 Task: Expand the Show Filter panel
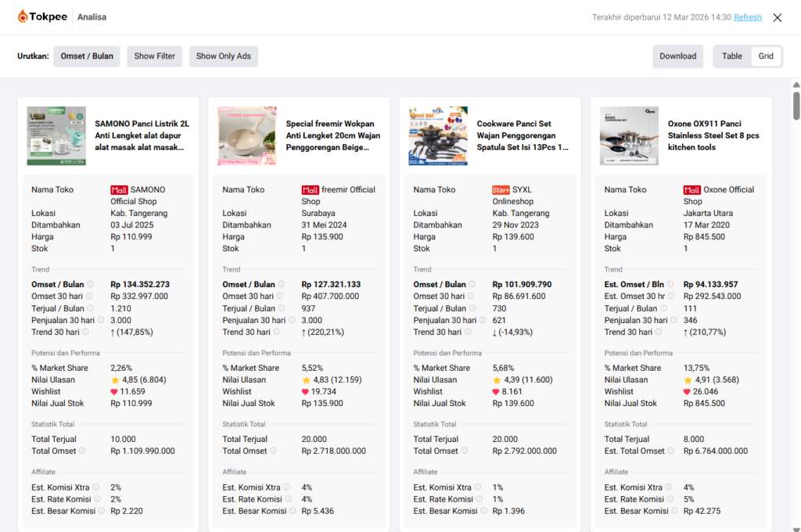pos(154,56)
